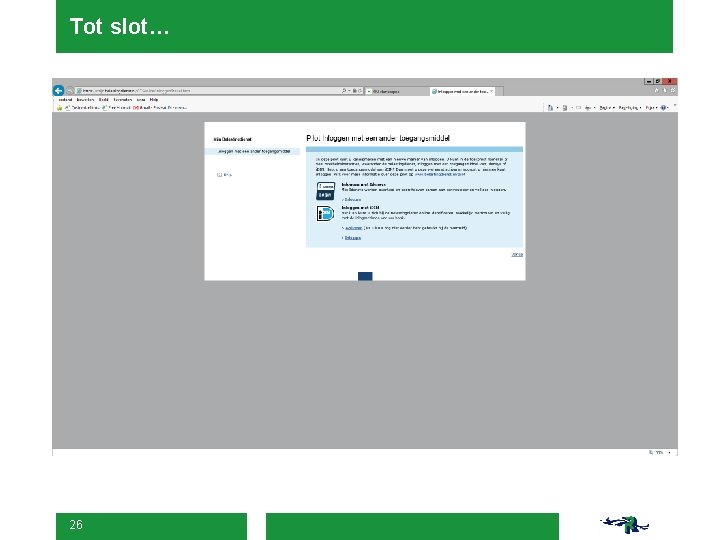Click the magnifier search icon in address bar

(344, 91)
